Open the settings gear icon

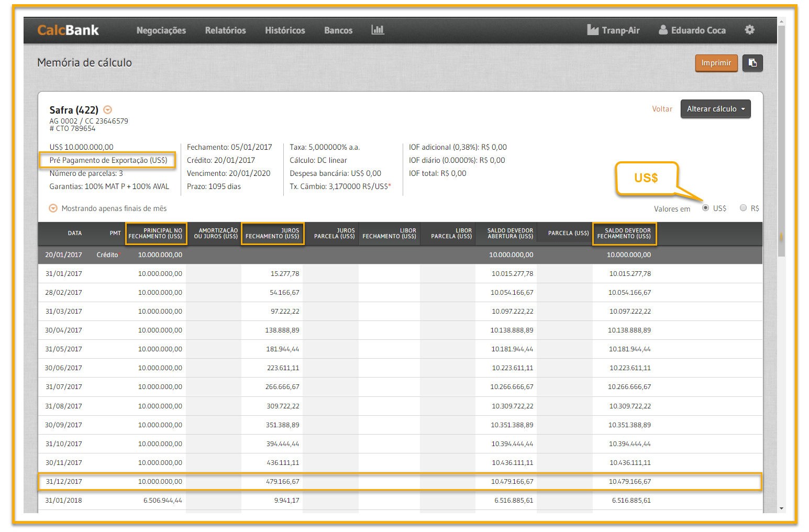(x=750, y=30)
